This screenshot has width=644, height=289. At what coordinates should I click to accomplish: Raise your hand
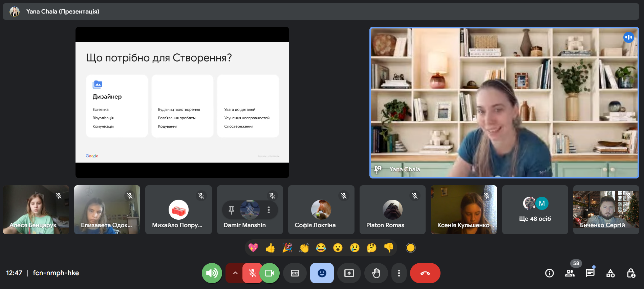(x=376, y=273)
